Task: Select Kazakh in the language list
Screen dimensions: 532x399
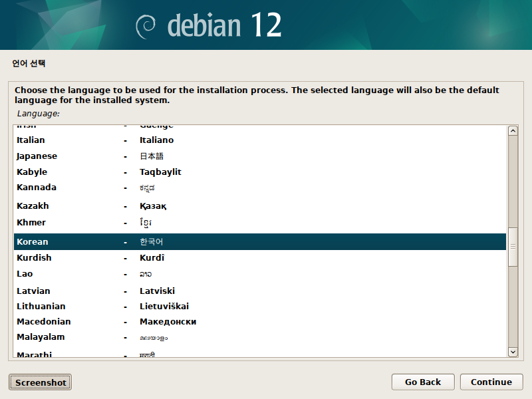Action: 260,206
